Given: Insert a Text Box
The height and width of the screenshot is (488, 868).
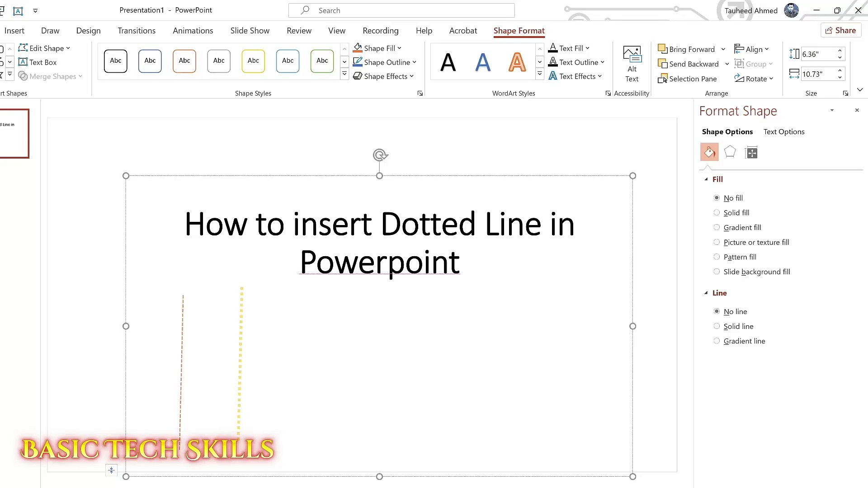Looking at the screenshot, I should point(38,62).
